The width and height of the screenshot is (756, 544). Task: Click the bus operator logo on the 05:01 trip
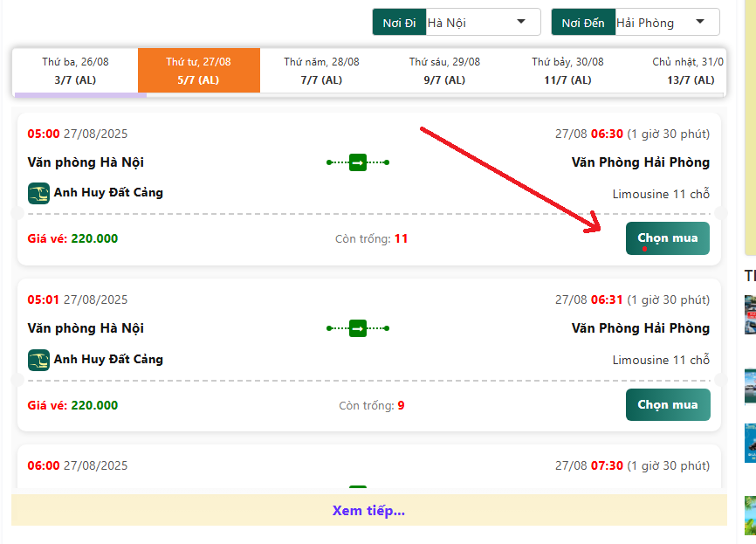tap(38, 359)
